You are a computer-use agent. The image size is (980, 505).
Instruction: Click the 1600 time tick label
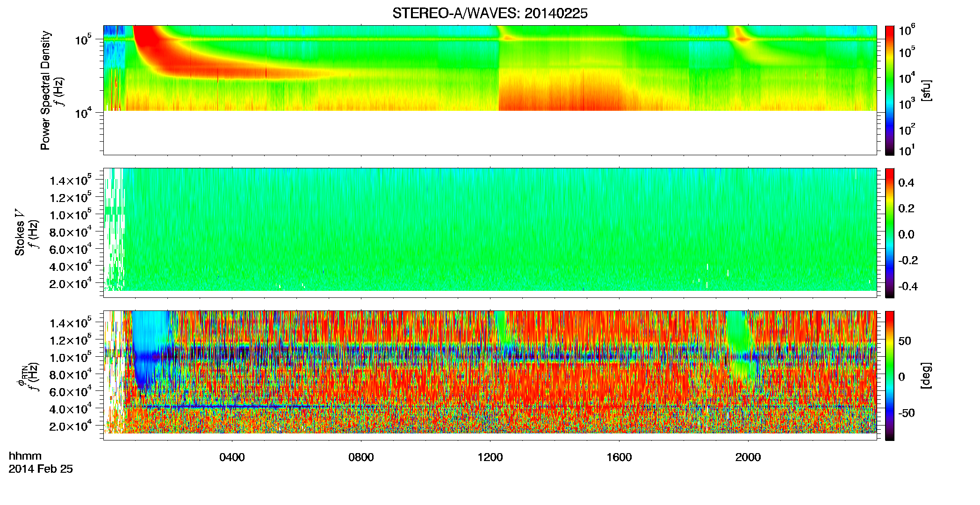pyautogui.click(x=619, y=457)
